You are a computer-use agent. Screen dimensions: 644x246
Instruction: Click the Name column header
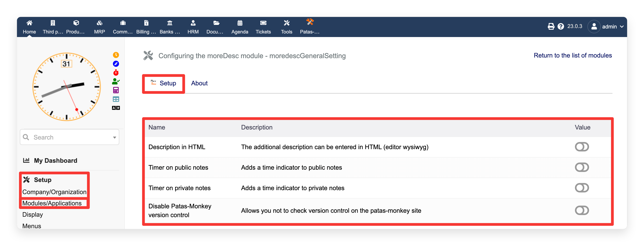pyautogui.click(x=157, y=127)
